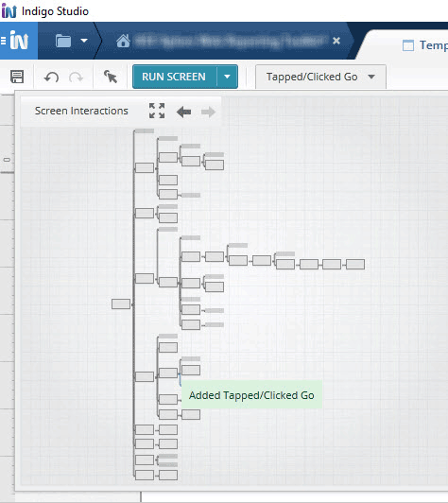Open the folder dropdown arrow
The width and height of the screenshot is (448, 503).
84,41
